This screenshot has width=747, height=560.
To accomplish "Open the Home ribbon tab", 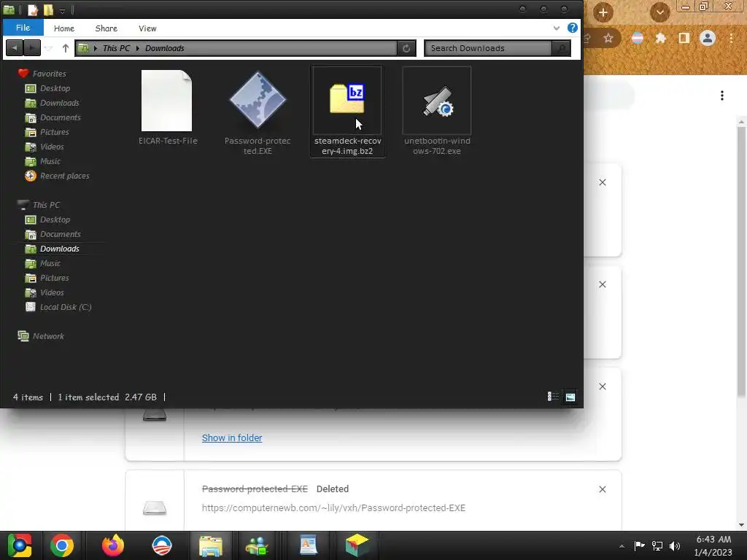I will tap(64, 28).
